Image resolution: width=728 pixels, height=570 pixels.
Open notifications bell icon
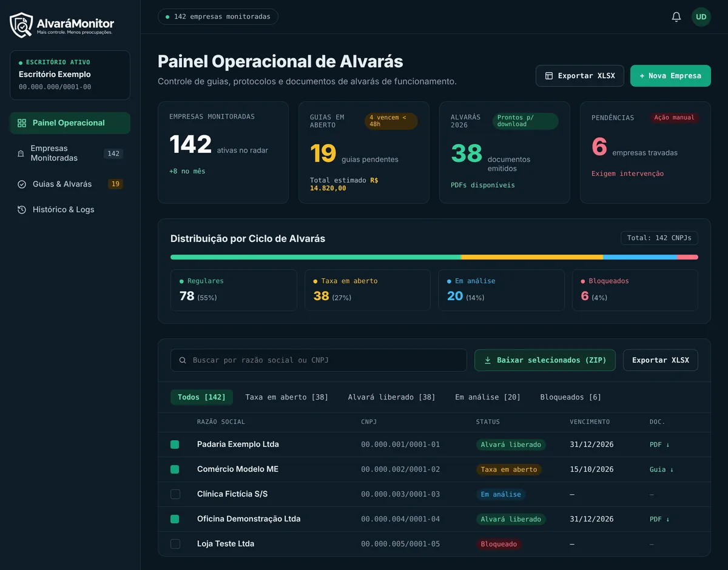coord(676,17)
